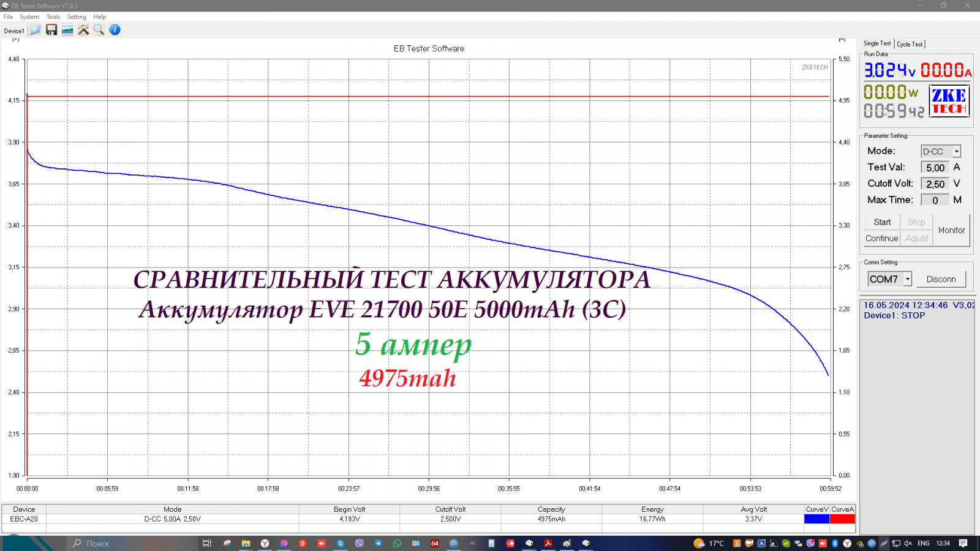
Task: Click the floppy disk save icon
Action: pos(51,30)
